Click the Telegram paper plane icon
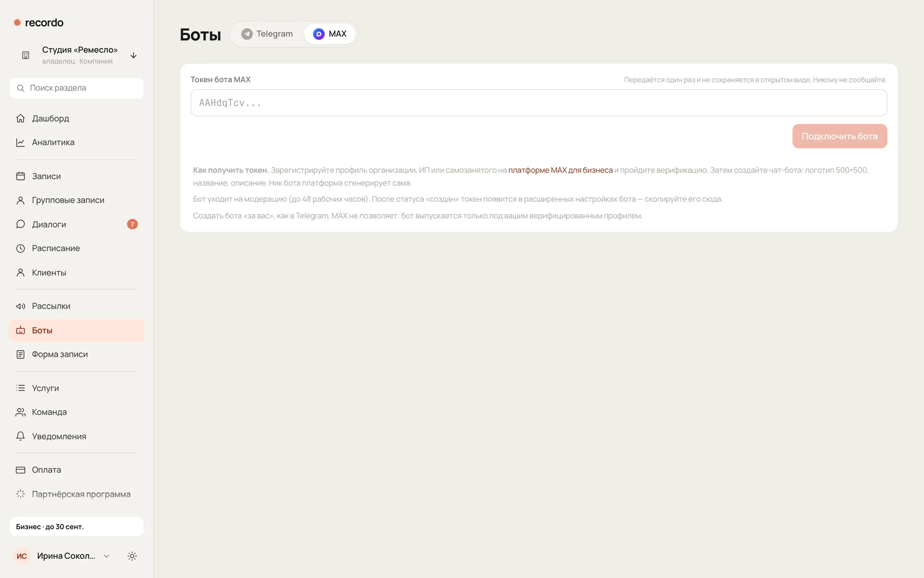This screenshot has width=924, height=578. click(x=247, y=34)
